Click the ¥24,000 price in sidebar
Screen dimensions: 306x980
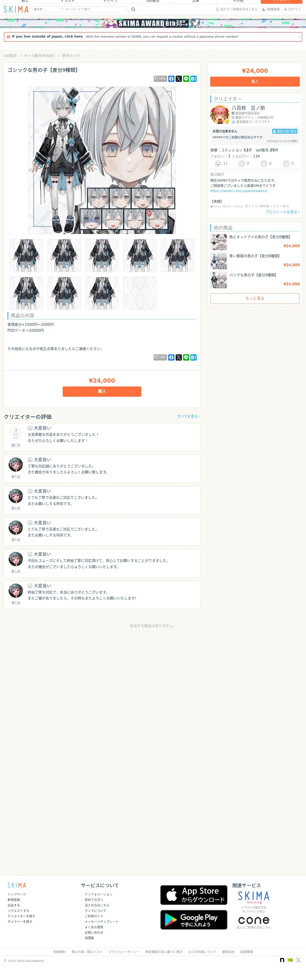(x=255, y=71)
